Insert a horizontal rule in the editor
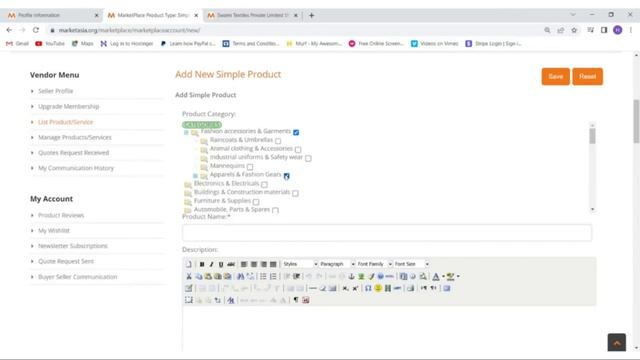Image resolution: width=640 pixels, height=360 pixels. pos(313,288)
